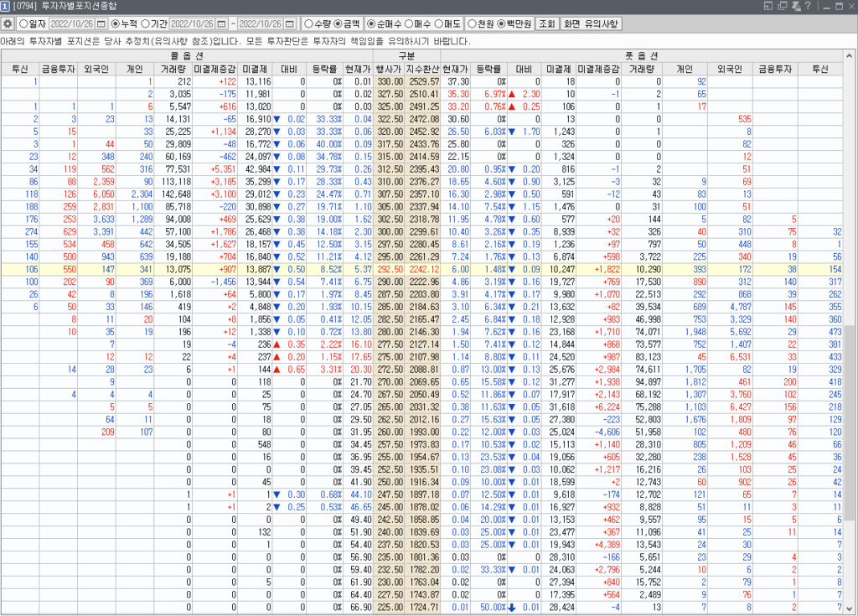Click the detach window icon in title bar
858x616 pixels.
click(x=770, y=7)
